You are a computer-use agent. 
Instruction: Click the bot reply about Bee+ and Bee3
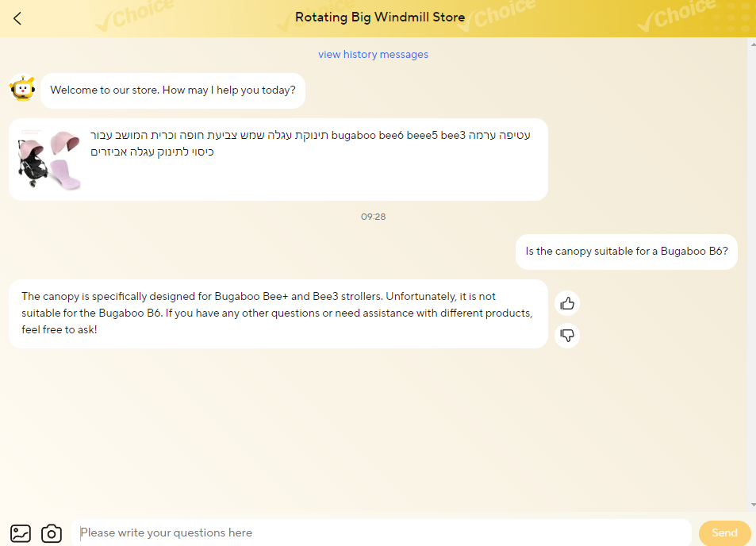(277, 313)
